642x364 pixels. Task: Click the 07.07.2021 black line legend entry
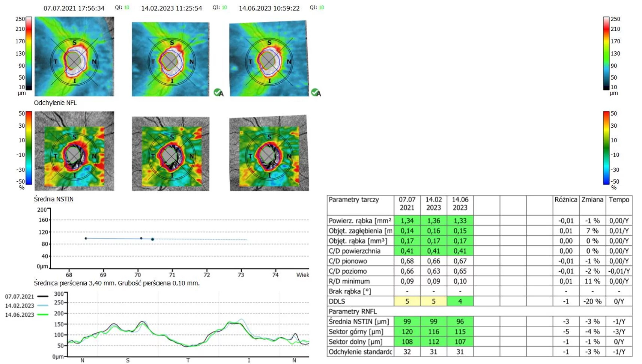tap(27, 296)
